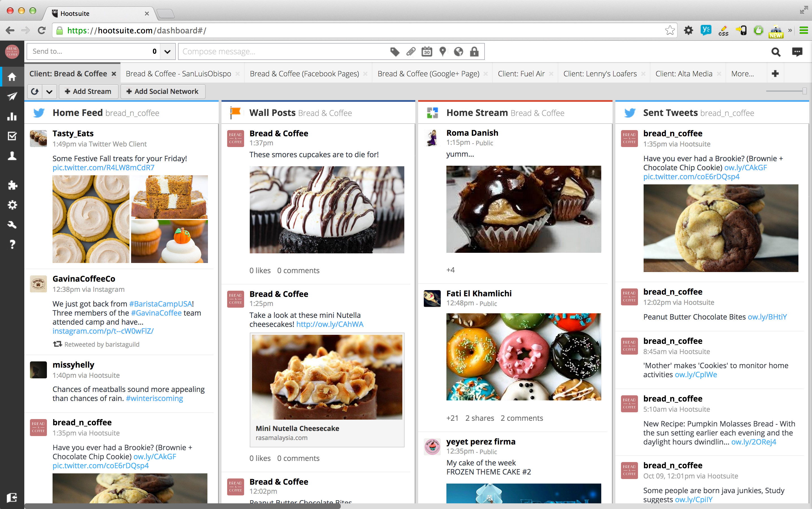The image size is (812, 509).
Task: Toggle message privacy with the lock icon
Action: pyautogui.click(x=475, y=51)
